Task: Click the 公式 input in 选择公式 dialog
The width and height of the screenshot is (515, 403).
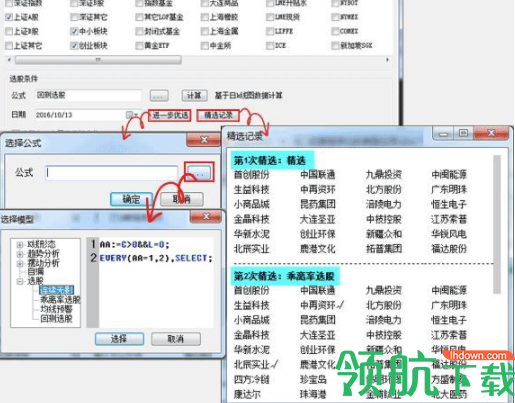Action: (x=111, y=173)
